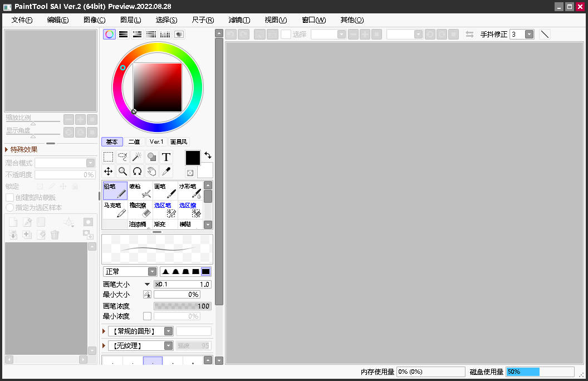The width and height of the screenshot is (588, 381).
Task: Select the Text tool
Action: click(x=166, y=157)
